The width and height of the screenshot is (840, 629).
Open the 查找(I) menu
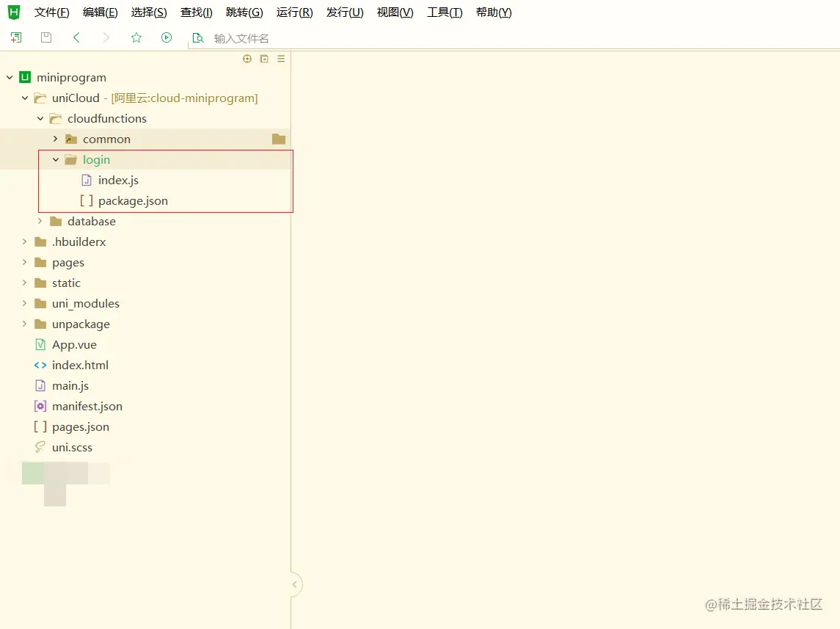(x=197, y=12)
